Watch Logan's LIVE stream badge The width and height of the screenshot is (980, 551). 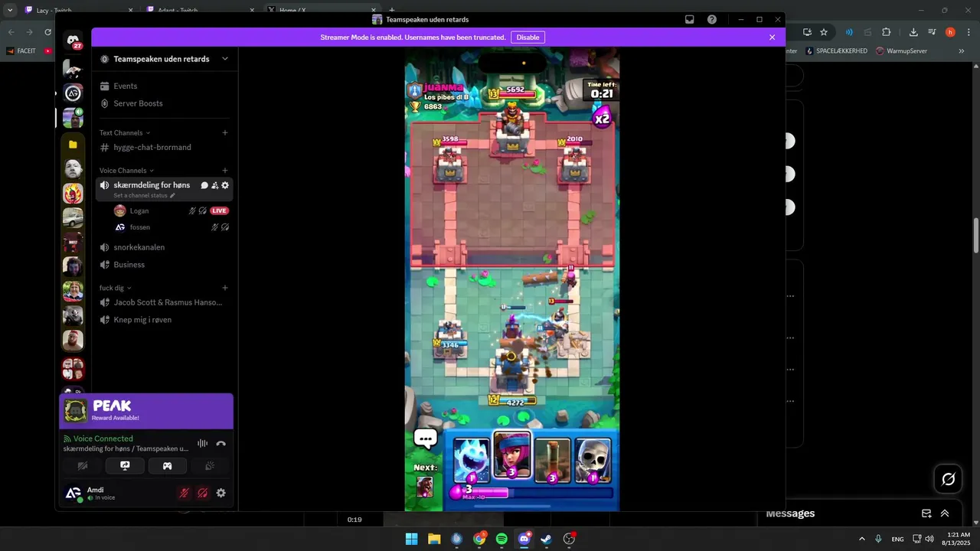pyautogui.click(x=220, y=210)
